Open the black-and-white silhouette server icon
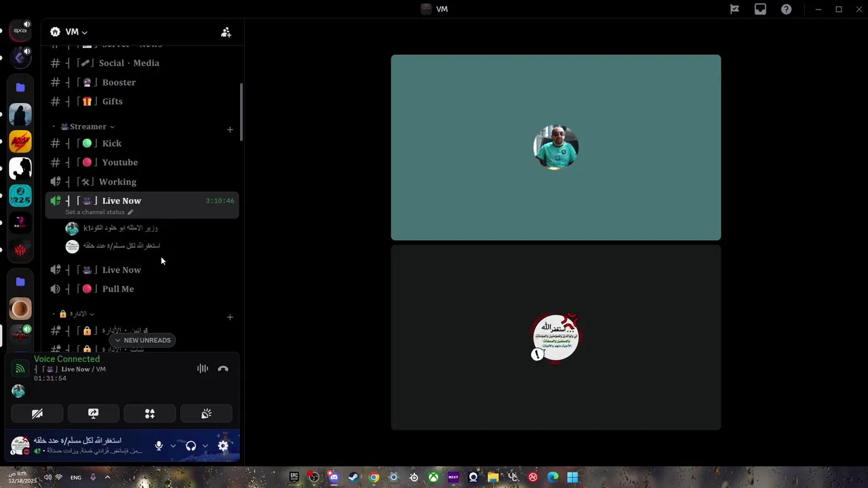 click(20, 169)
